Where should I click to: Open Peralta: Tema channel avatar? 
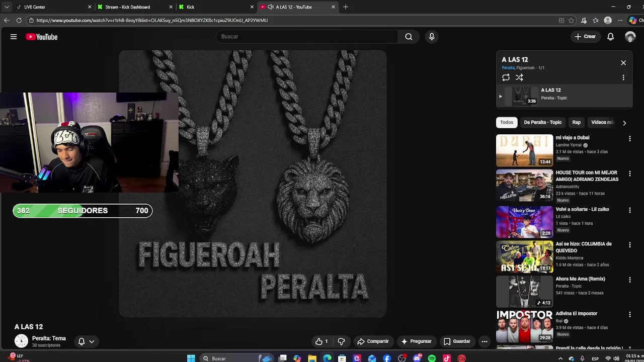tap(21, 341)
